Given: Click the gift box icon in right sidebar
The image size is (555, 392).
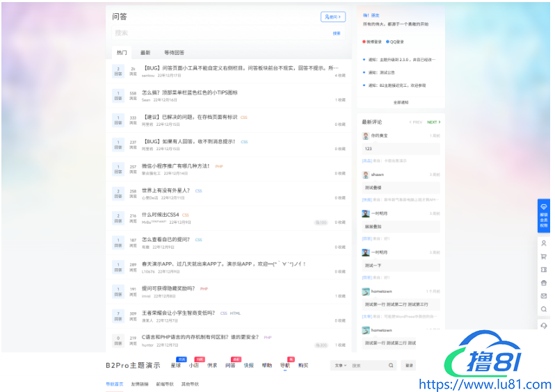Looking at the screenshot, I should tap(544, 283).
